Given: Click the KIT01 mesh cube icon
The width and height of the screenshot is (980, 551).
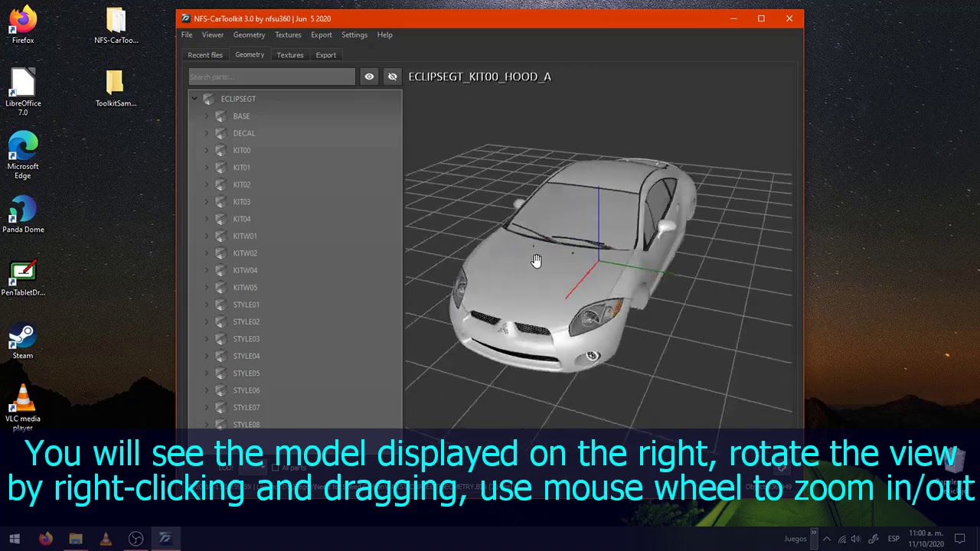Looking at the screenshot, I should (x=220, y=168).
